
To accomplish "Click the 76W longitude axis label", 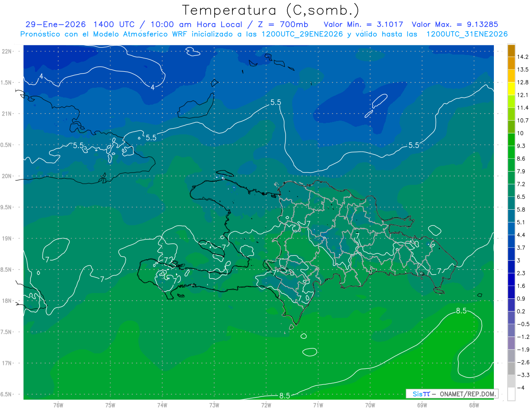I will 58,405.
